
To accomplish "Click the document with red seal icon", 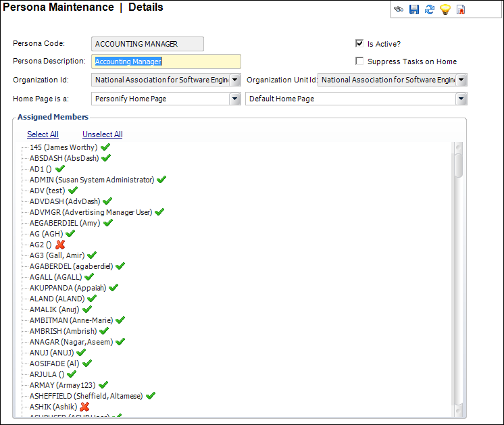I will tap(461, 9).
